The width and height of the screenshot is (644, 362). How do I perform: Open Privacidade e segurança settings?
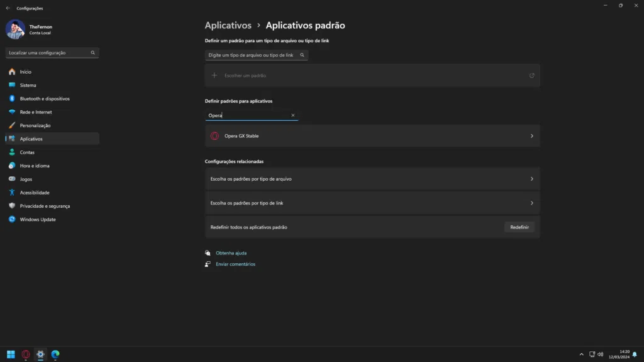point(52,206)
